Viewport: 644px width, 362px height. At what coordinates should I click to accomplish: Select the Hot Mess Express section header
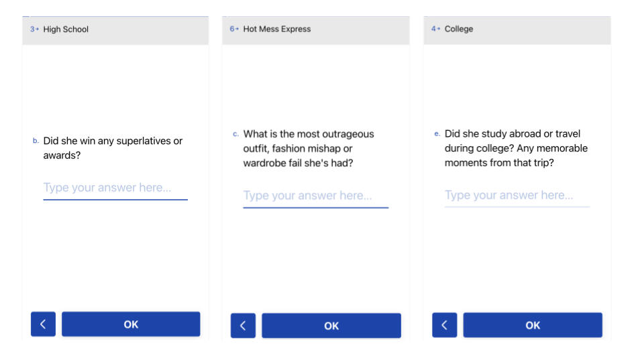[x=276, y=29]
